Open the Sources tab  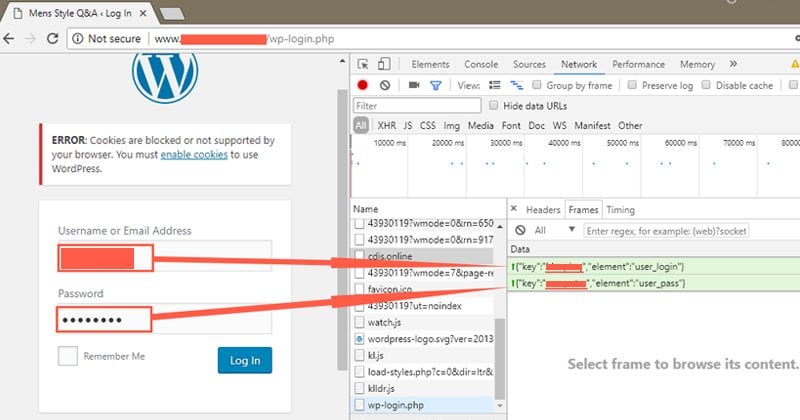pyautogui.click(x=529, y=64)
